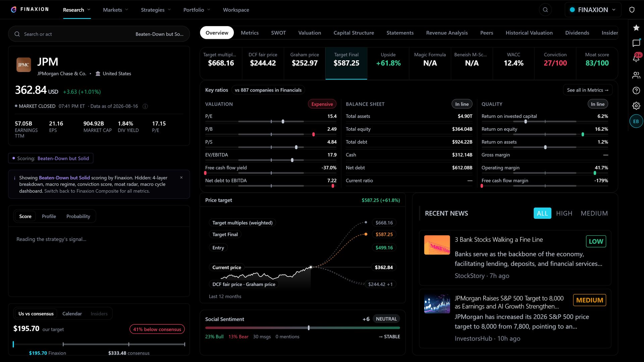This screenshot has width=644, height=362.
Task: Open the Statements tab
Action: (x=400, y=33)
